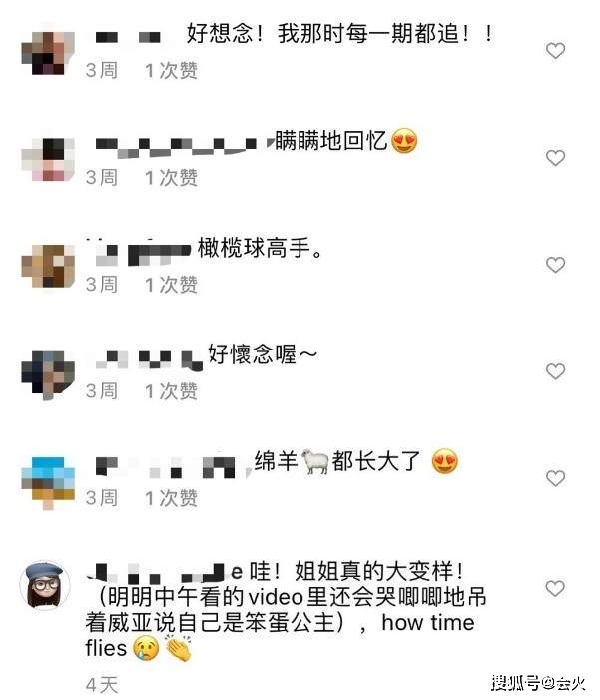View '1次赞' under '绵羊都长大了' comment
This screenshot has width=600, height=700.
pyautogui.click(x=171, y=498)
